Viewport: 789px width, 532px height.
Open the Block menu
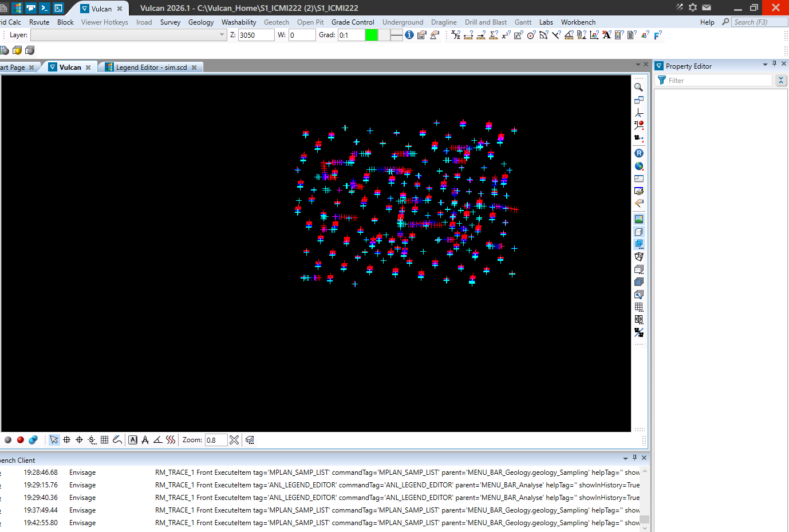pos(65,22)
